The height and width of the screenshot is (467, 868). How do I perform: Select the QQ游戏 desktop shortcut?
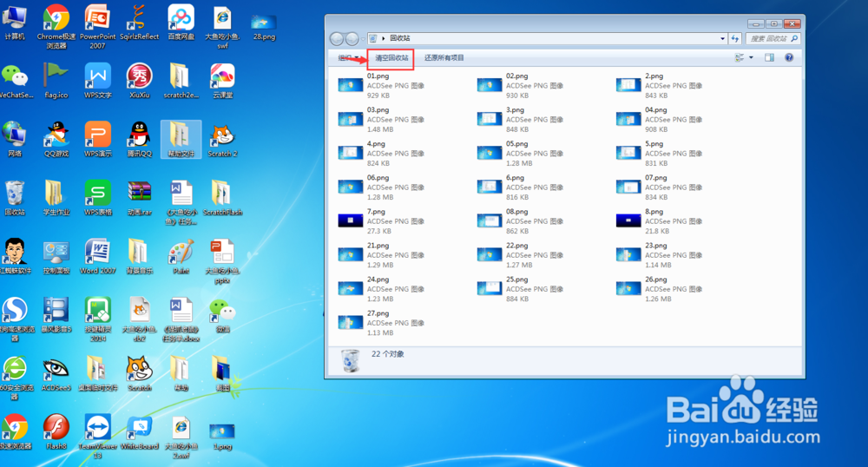[56, 140]
